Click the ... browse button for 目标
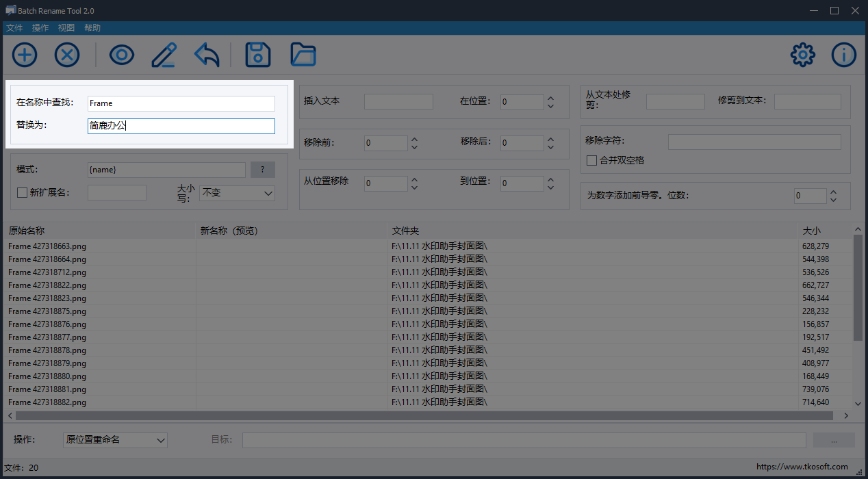 [834, 440]
